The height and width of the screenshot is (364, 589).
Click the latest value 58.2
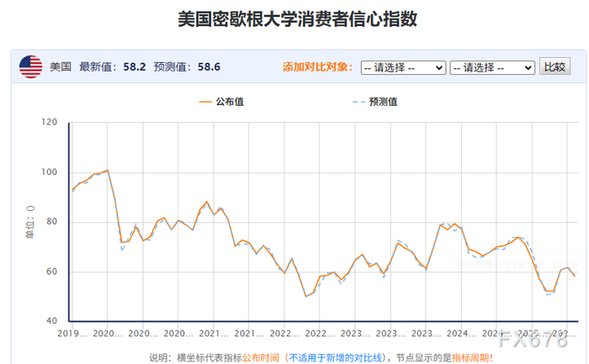[135, 66]
